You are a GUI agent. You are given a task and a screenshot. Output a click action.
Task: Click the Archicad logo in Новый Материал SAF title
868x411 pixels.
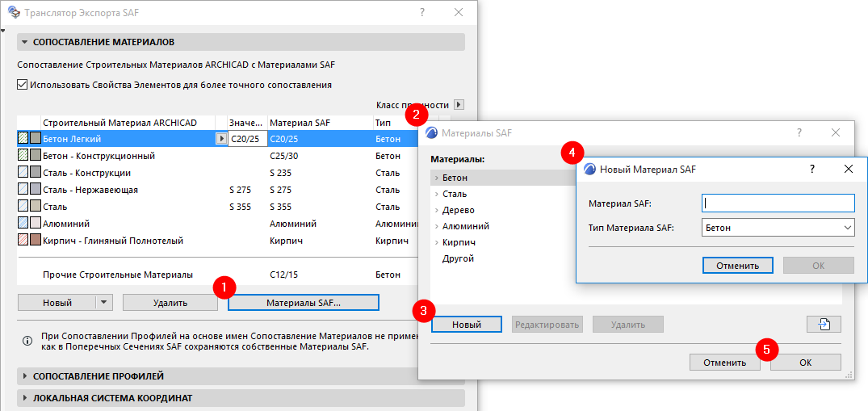(590, 170)
